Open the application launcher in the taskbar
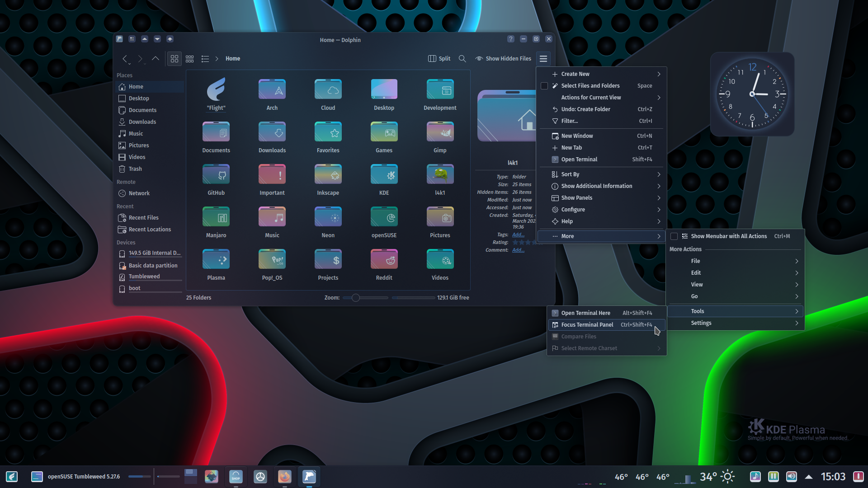Viewport: 868px width, 488px height. (12, 476)
